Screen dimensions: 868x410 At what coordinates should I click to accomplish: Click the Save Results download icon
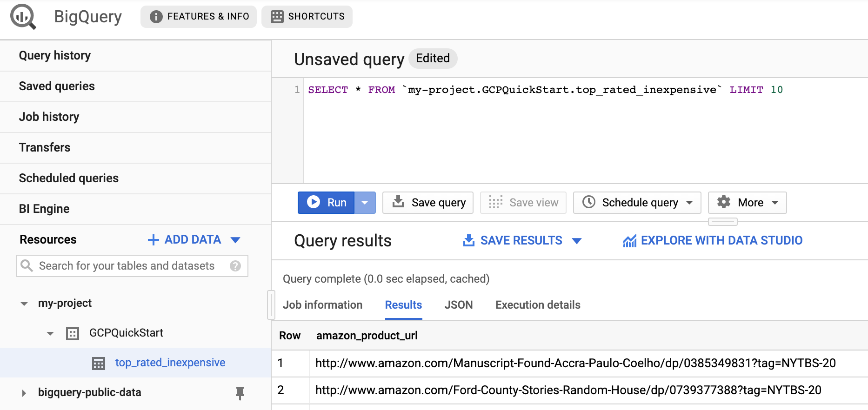[x=469, y=240]
